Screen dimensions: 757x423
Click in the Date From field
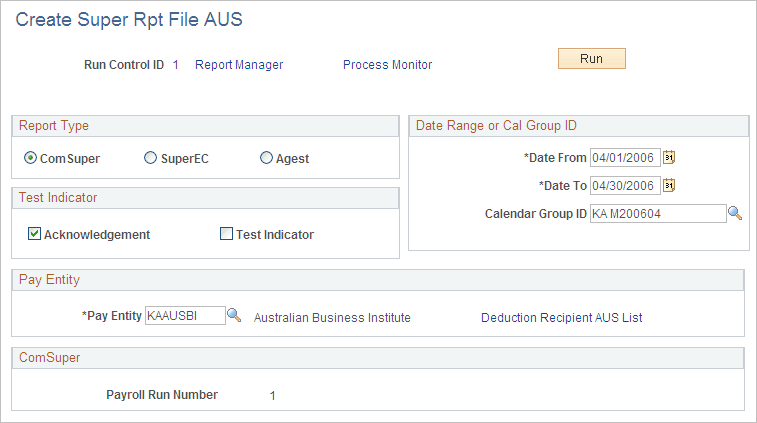625,157
